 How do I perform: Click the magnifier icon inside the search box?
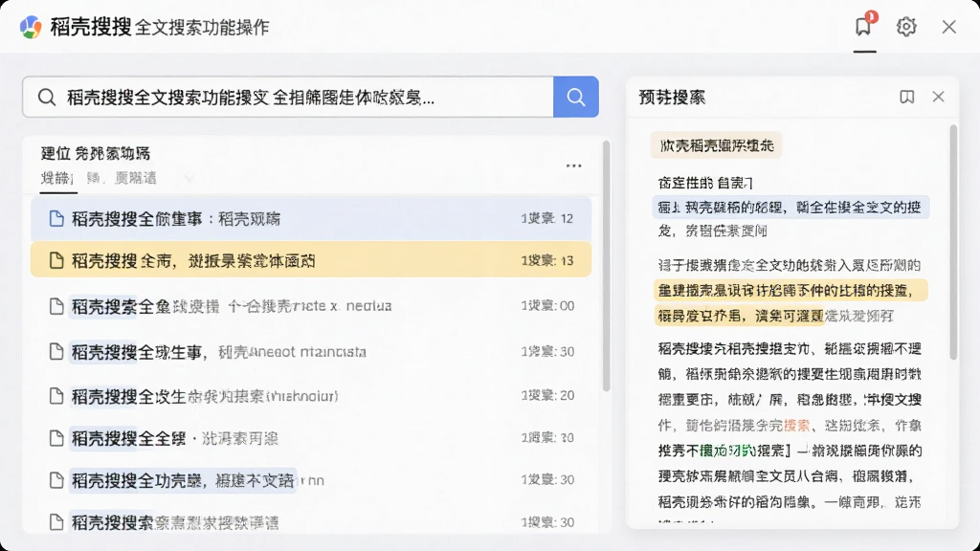tap(46, 97)
